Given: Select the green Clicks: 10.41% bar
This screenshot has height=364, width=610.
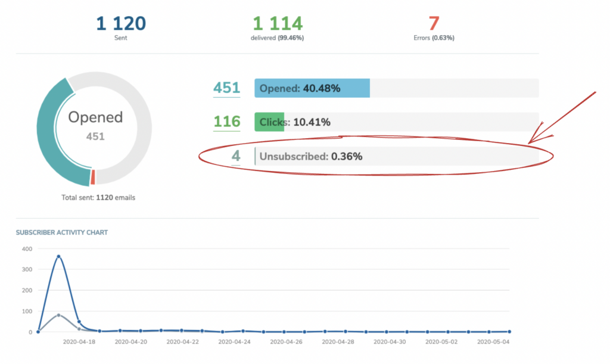Looking at the screenshot, I should click(x=270, y=122).
